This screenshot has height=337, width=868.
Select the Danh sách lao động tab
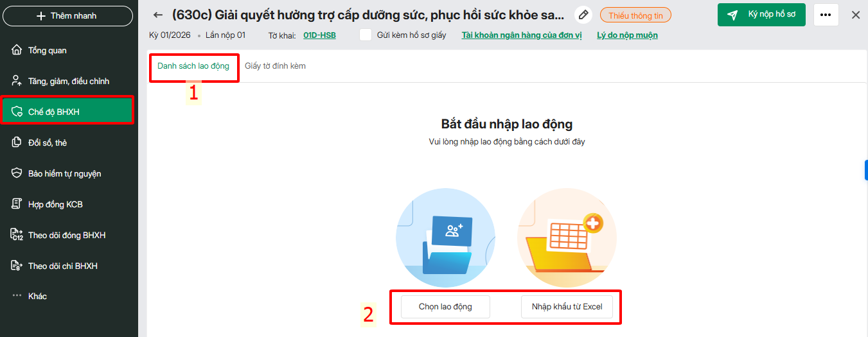(x=193, y=66)
